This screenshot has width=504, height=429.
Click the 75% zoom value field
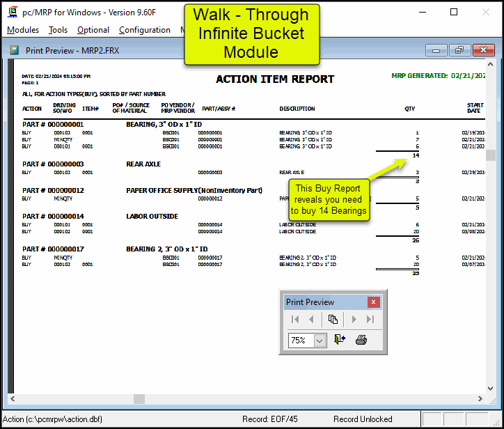[x=301, y=341]
